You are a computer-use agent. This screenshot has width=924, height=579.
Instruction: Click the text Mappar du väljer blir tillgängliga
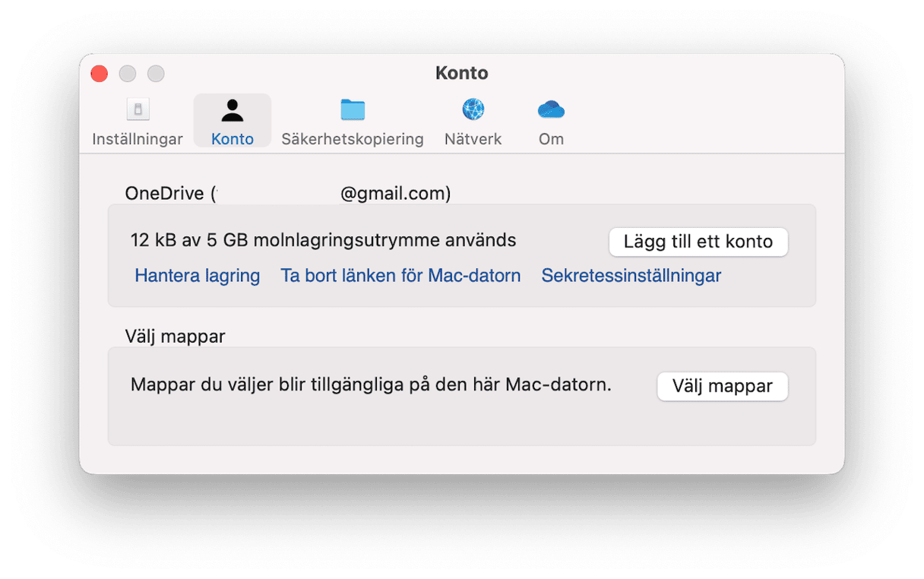[x=371, y=385]
